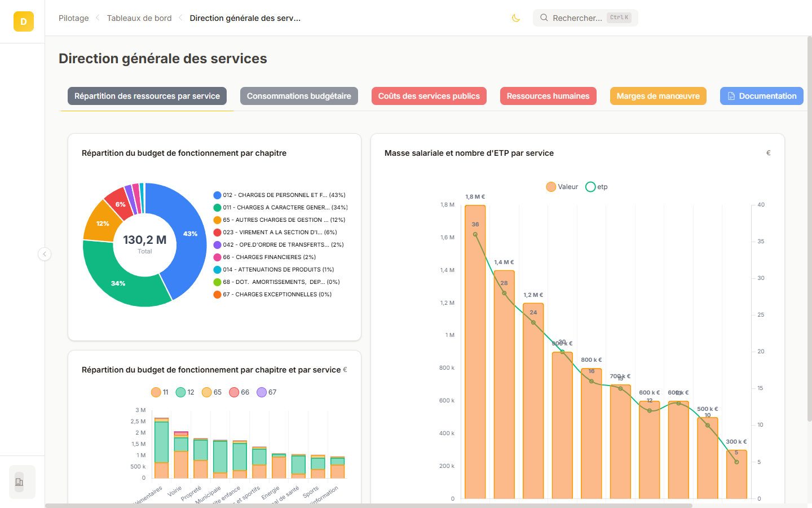The height and width of the screenshot is (508, 812).
Task: Click 014 - ATTENUATIONS DE PRODUITS legend entry
Action: pos(274,270)
